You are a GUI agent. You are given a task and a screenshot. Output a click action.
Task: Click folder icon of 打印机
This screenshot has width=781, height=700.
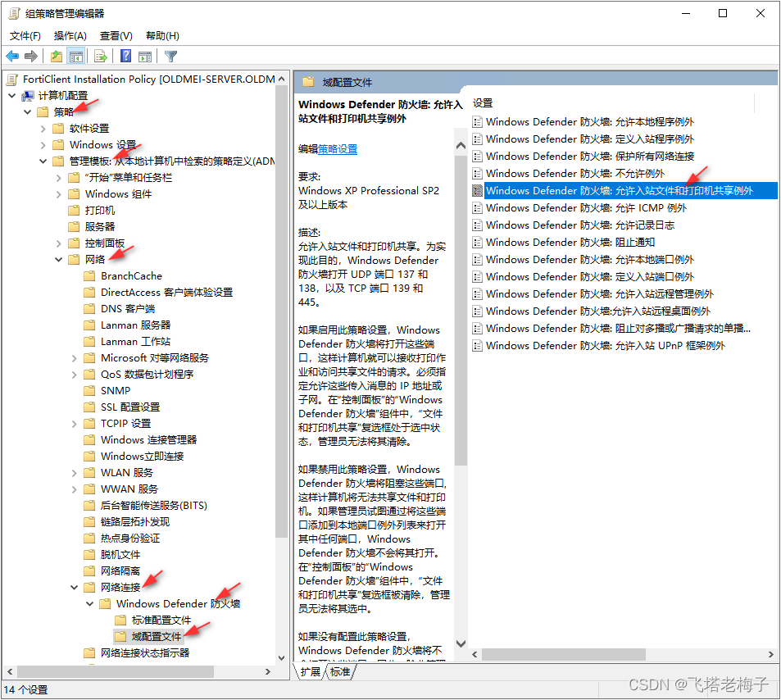click(x=74, y=211)
